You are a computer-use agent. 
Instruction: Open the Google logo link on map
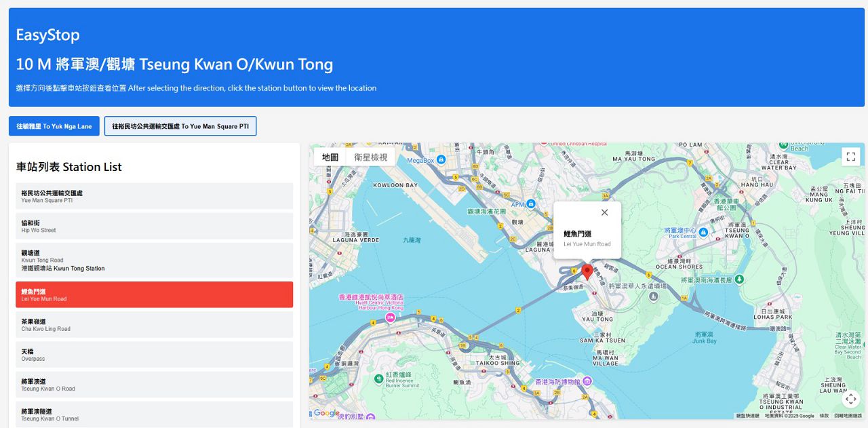coord(326,413)
